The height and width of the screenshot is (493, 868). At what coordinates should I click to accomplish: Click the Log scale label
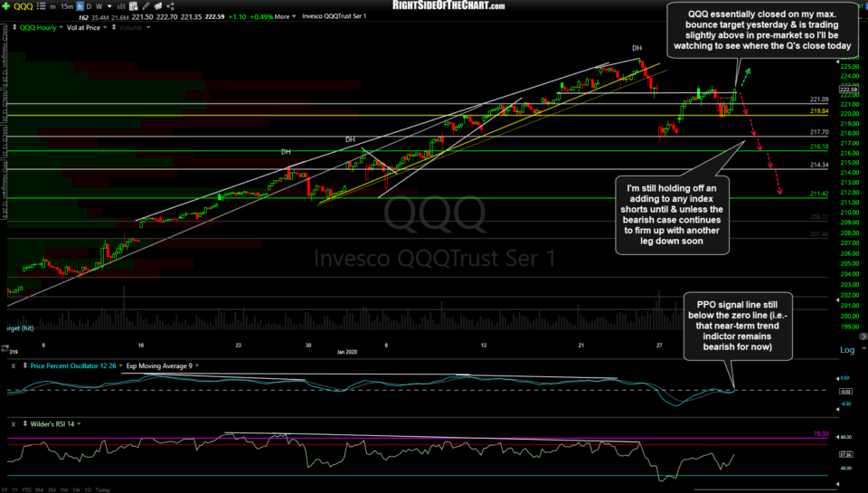(847, 349)
